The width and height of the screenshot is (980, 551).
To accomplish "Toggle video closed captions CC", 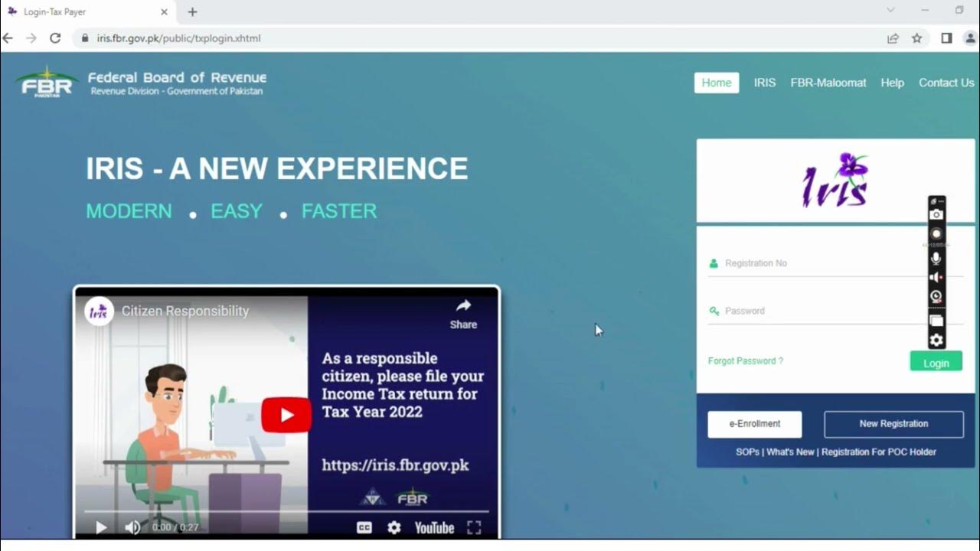I will pos(364,527).
